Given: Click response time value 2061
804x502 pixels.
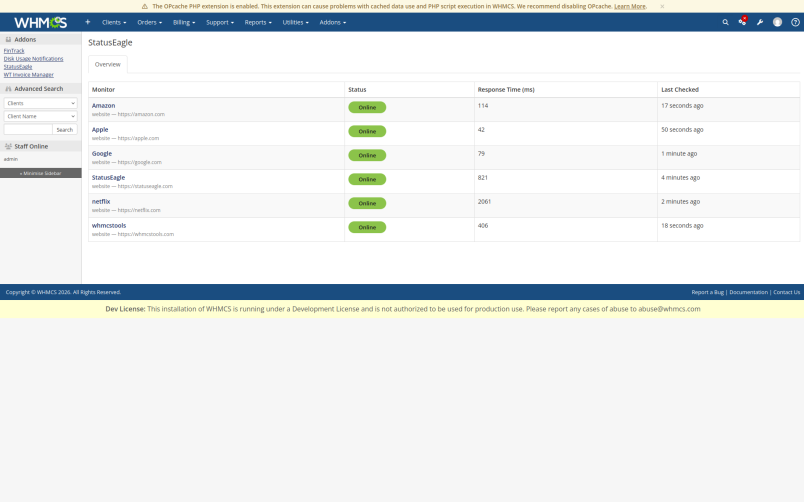Looking at the screenshot, I should [x=485, y=202].
